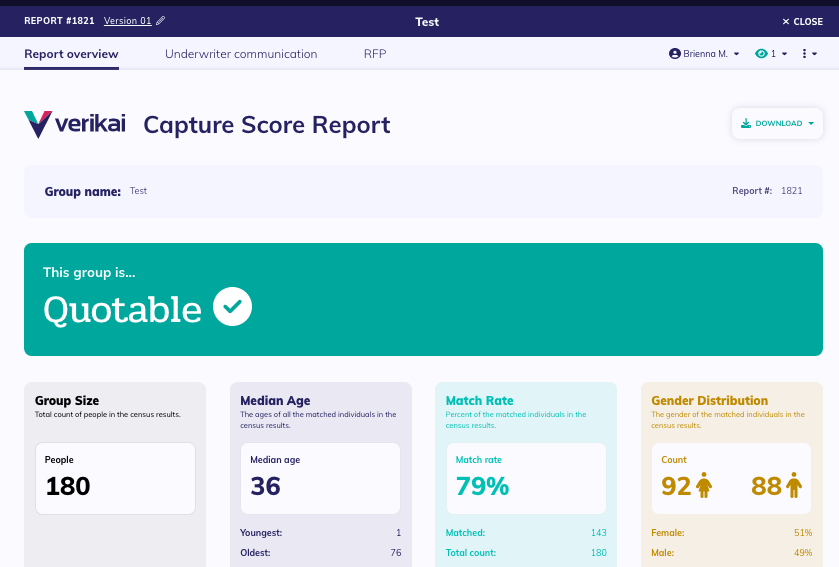Open the three-dot more options menu
Viewport: 839px width, 567px height.
point(804,53)
